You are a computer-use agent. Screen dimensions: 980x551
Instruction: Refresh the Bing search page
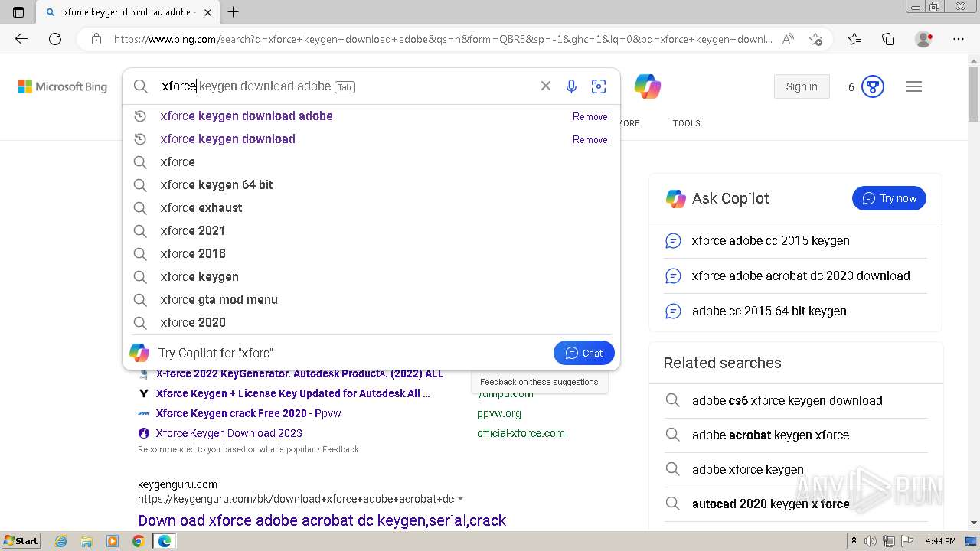click(x=55, y=39)
